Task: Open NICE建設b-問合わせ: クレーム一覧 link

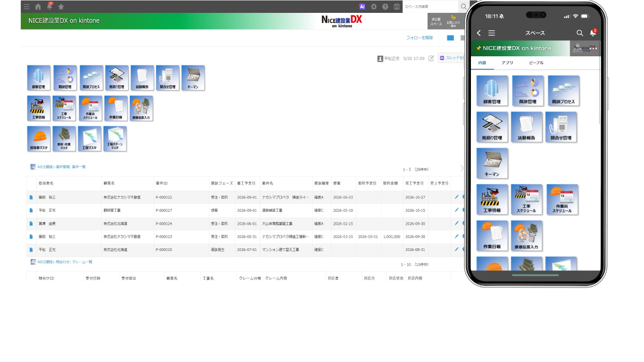Action: pyautogui.click(x=65, y=262)
